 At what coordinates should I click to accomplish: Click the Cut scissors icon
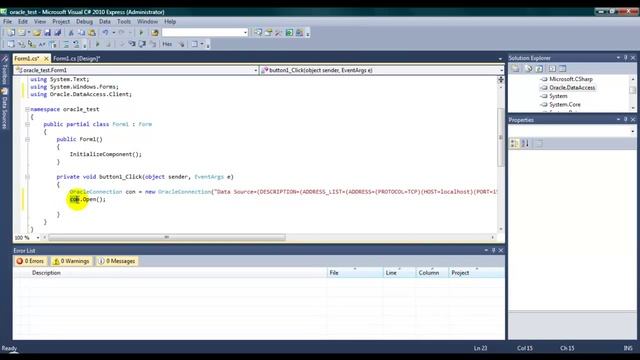pyautogui.click(x=71, y=33)
